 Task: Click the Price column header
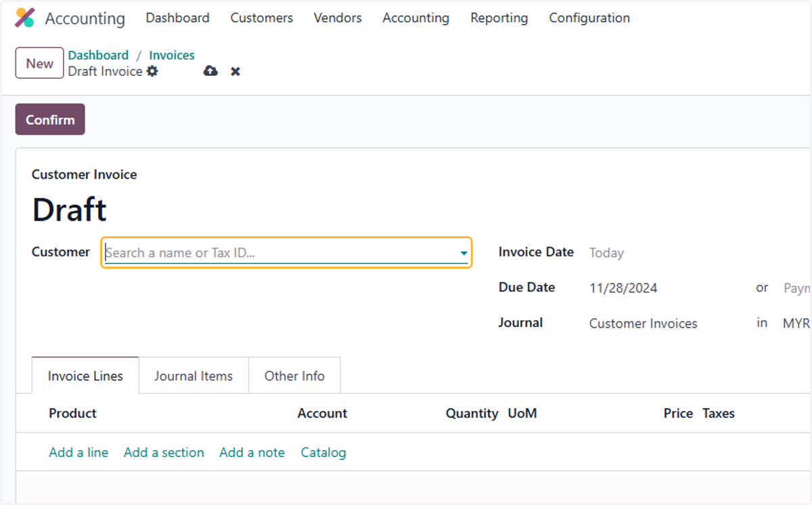click(x=678, y=414)
